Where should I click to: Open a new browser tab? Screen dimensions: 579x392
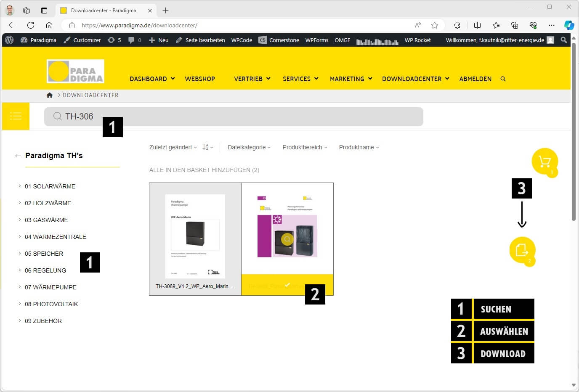pyautogui.click(x=165, y=11)
